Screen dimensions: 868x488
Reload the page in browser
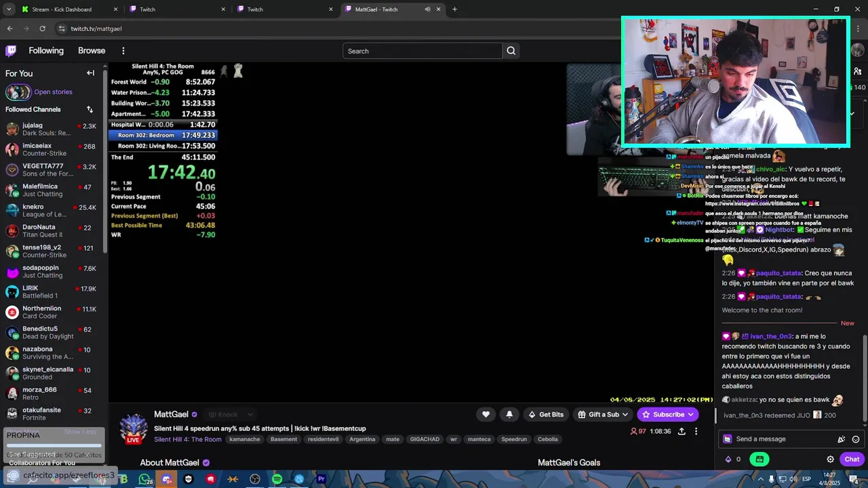(x=42, y=28)
